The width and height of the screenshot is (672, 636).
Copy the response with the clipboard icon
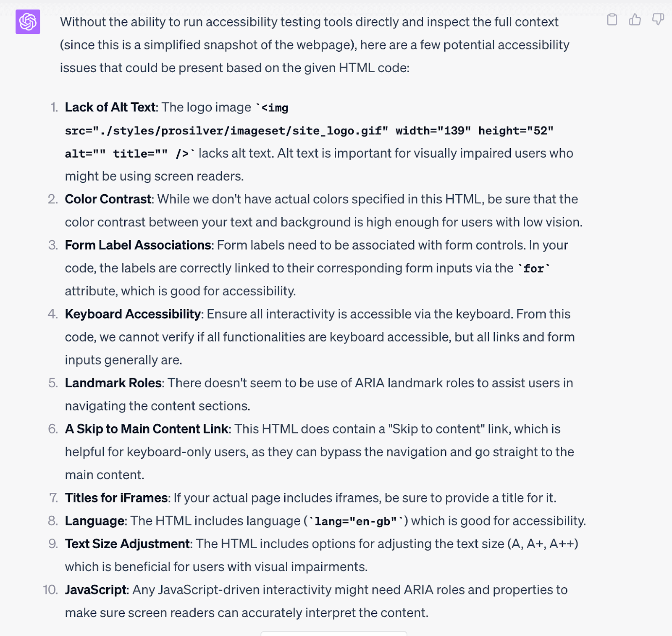pyautogui.click(x=612, y=20)
